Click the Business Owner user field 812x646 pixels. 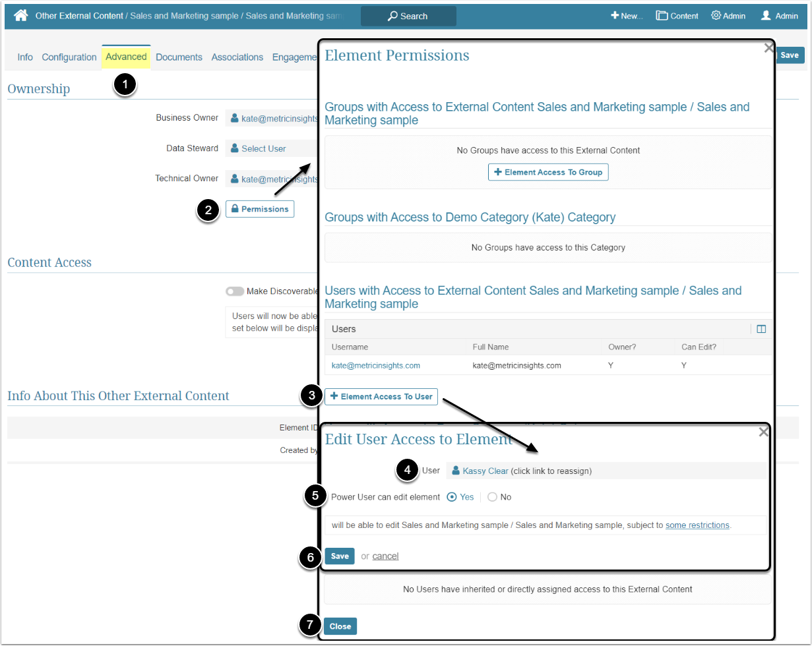(272, 119)
